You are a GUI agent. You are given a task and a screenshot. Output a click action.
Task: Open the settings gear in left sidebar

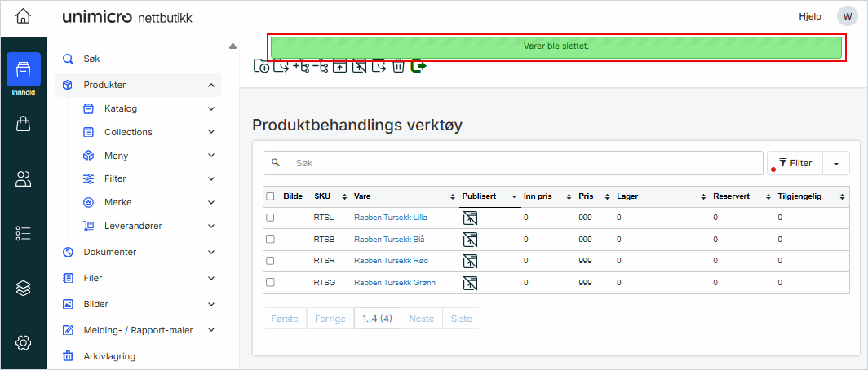point(24,343)
